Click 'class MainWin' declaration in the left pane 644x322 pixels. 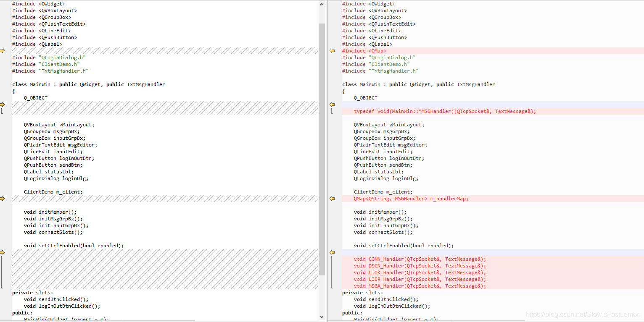point(89,84)
